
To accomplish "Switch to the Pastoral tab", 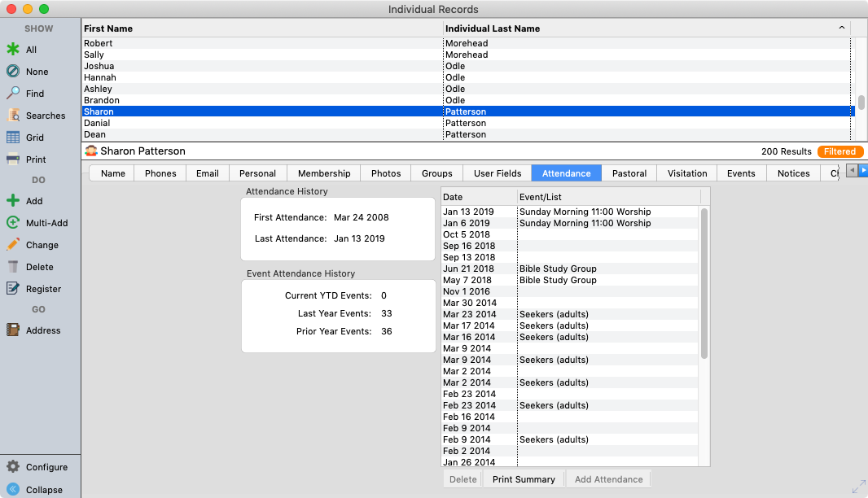I will 629,173.
